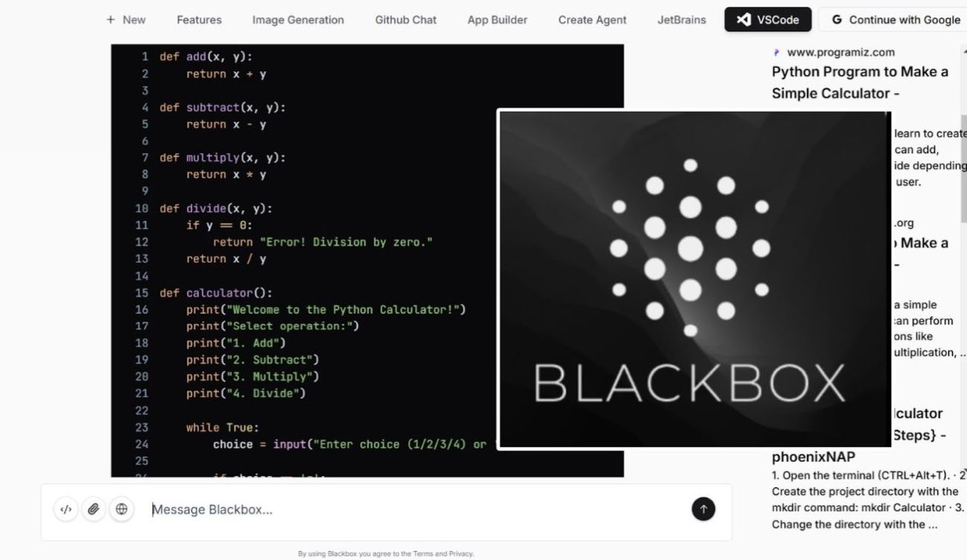Screen dimensions: 967x560
Task: Click the 'Welcome to the Python Calculator!' print line
Action: pos(326,309)
